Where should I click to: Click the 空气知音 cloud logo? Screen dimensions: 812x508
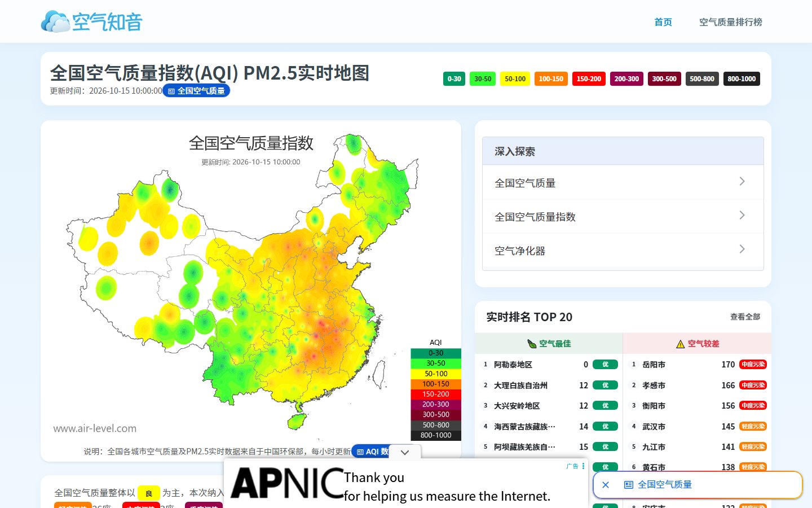[91, 21]
